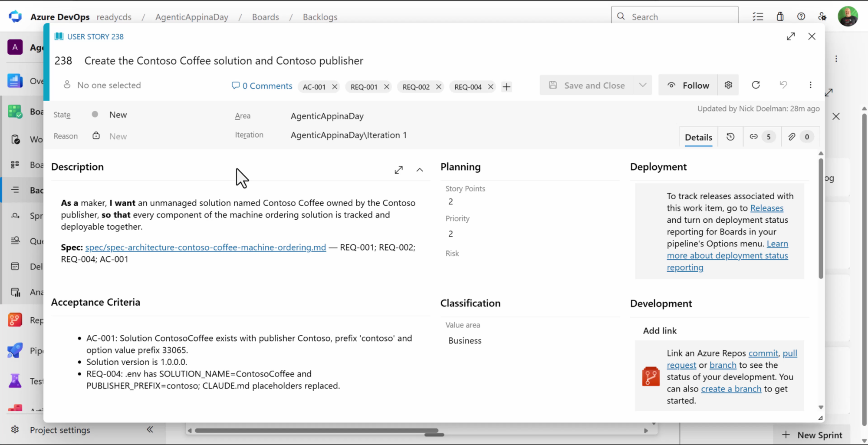Open the Marketplace shopping bag icon

coord(780,16)
